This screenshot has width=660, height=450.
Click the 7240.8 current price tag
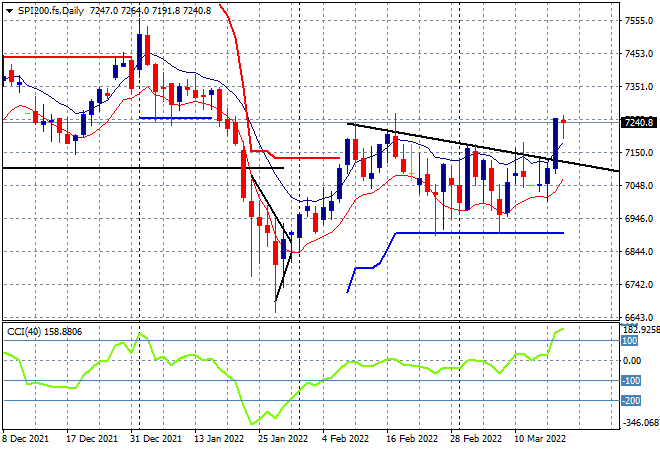pyautogui.click(x=637, y=123)
